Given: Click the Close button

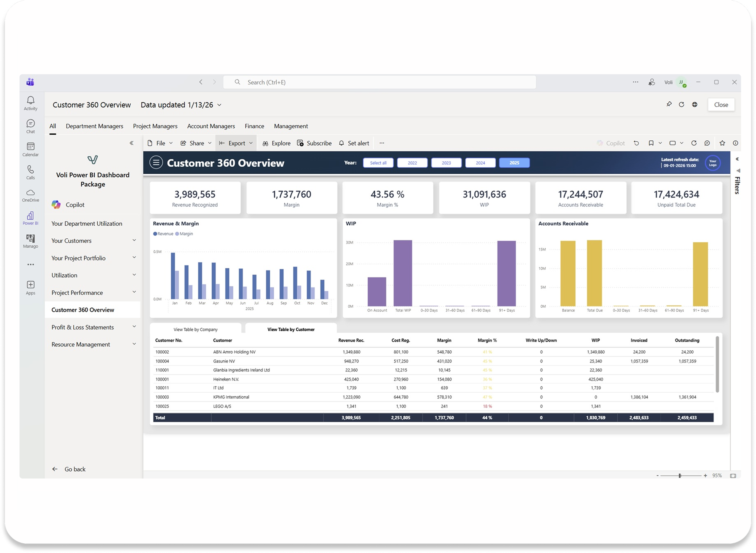Looking at the screenshot, I should [x=721, y=105].
